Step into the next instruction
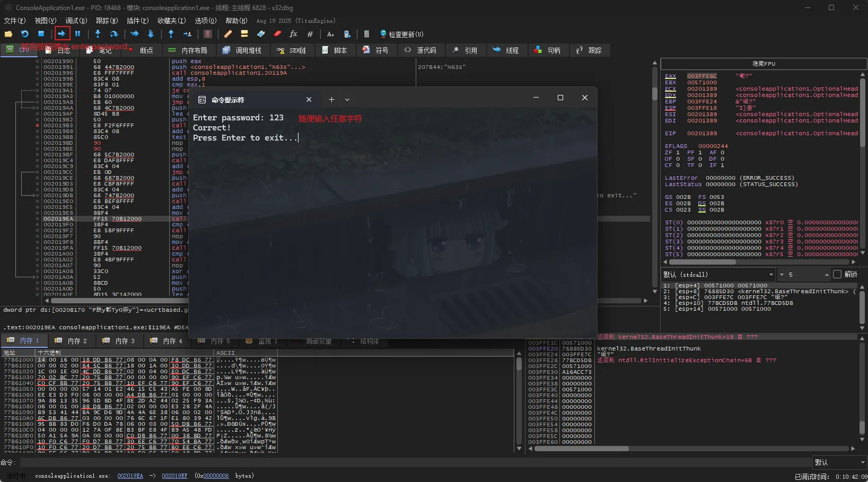The width and height of the screenshot is (868, 482). [98, 34]
